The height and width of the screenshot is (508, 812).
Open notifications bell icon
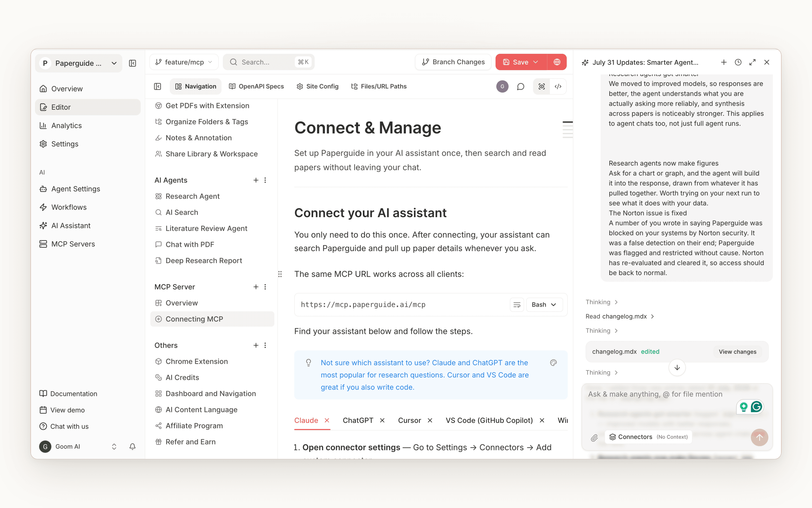tap(132, 447)
